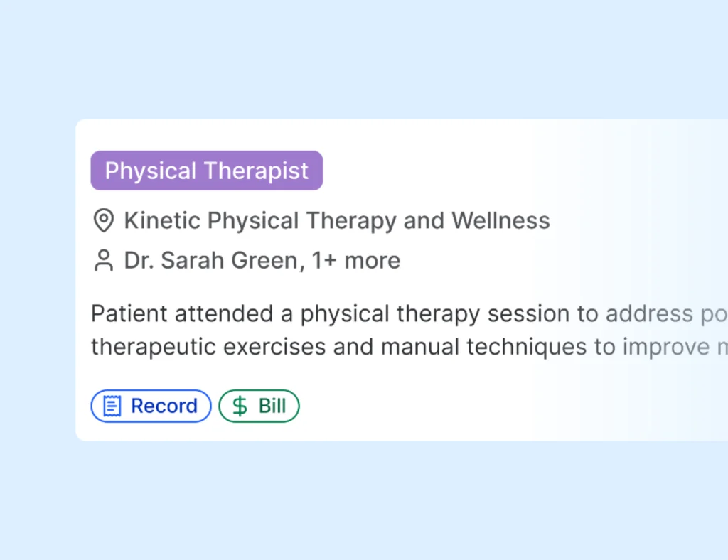Viewport: 728px width, 560px height.
Task: Click the white space right of the Bill chip
Action: pyautogui.click(x=427, y=406)
